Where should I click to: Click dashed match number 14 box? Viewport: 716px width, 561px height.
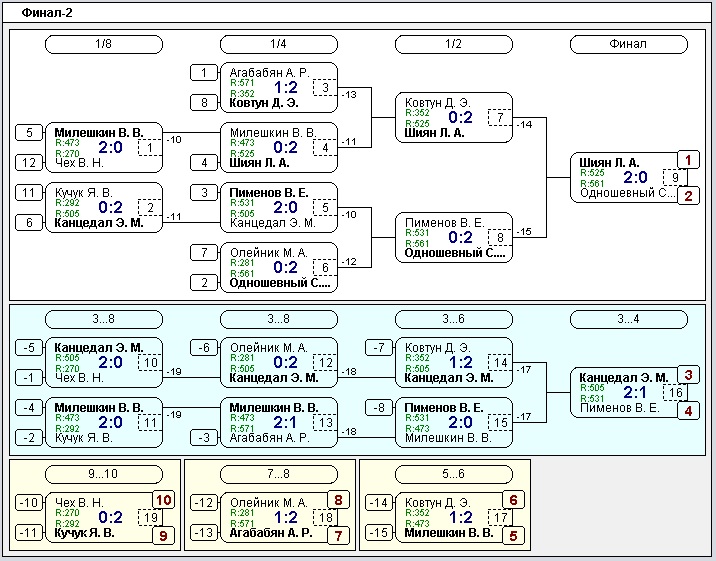click(x=500, y=362)
